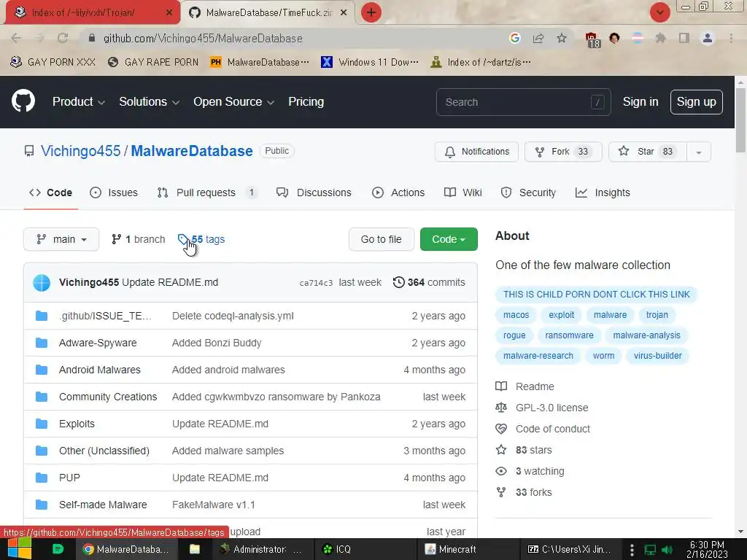Open the Pull requests tab

pyautogui.click(x=206, y=192)
